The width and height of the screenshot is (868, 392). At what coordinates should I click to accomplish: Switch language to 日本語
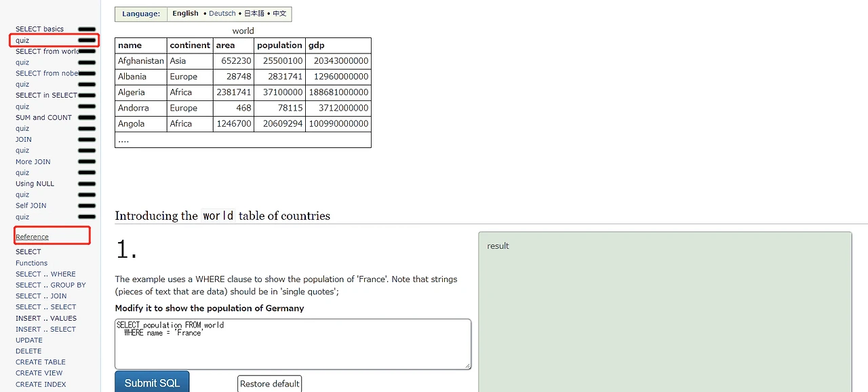pyautogui.click(x=255, y=14)
